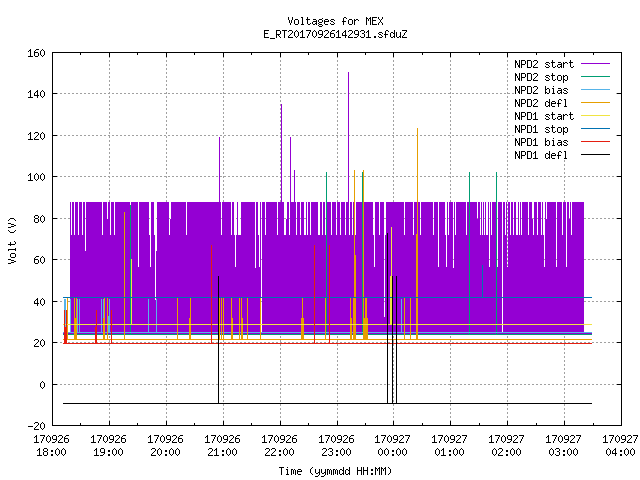
Task: Click the 'Voltages for MEX' chart title
Action: point(335,21)
